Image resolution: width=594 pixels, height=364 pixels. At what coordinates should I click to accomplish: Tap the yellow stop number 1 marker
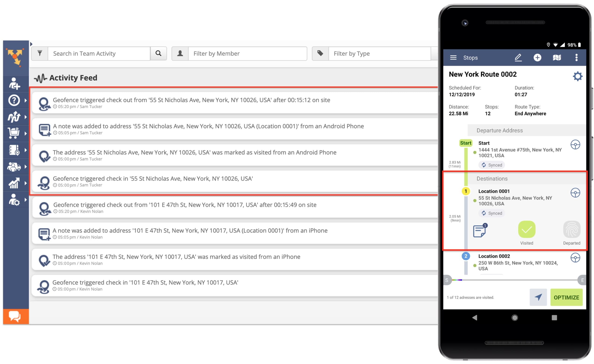click(x=466, y=191)
